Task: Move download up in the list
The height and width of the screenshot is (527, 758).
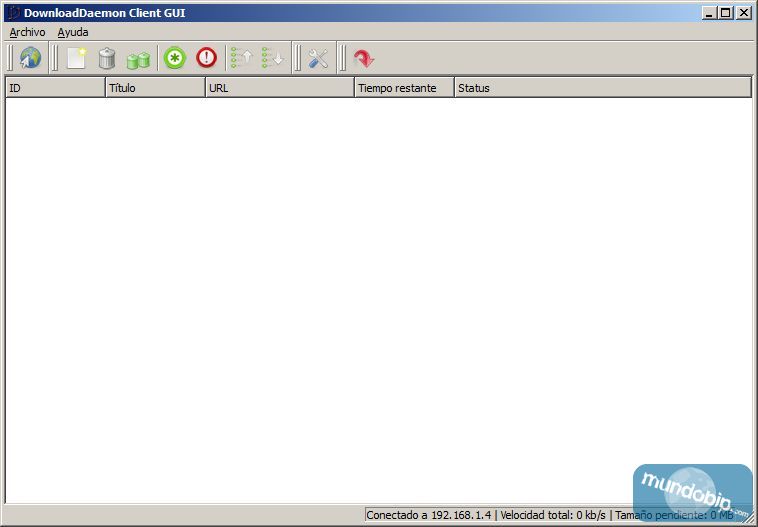Action: (x=242, y=58)
